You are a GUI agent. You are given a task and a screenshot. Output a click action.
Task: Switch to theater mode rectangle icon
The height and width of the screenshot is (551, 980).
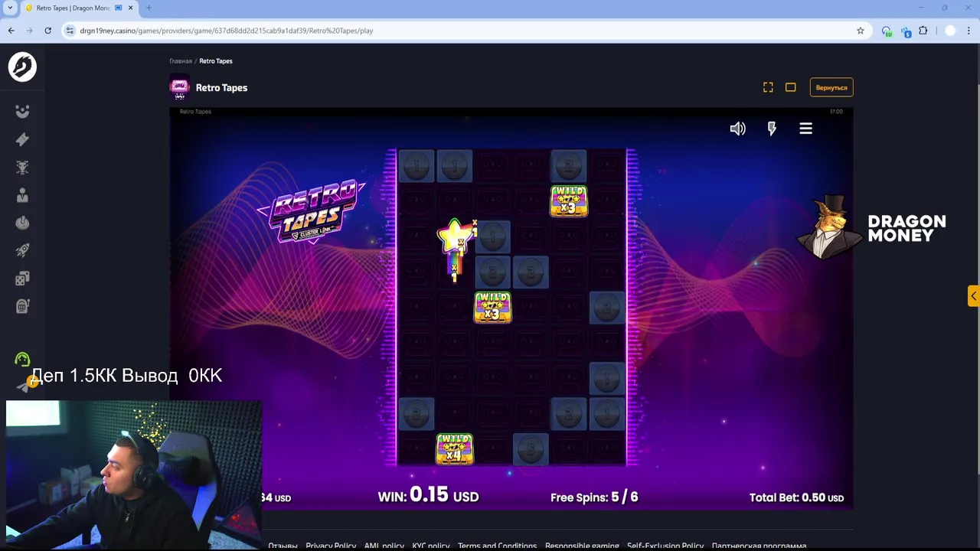coord(791,87)
